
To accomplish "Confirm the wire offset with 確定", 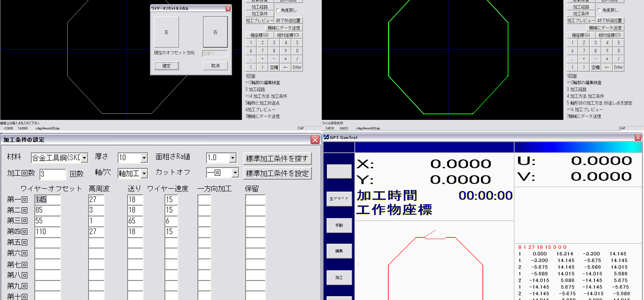I will click(x=166, y=66).
